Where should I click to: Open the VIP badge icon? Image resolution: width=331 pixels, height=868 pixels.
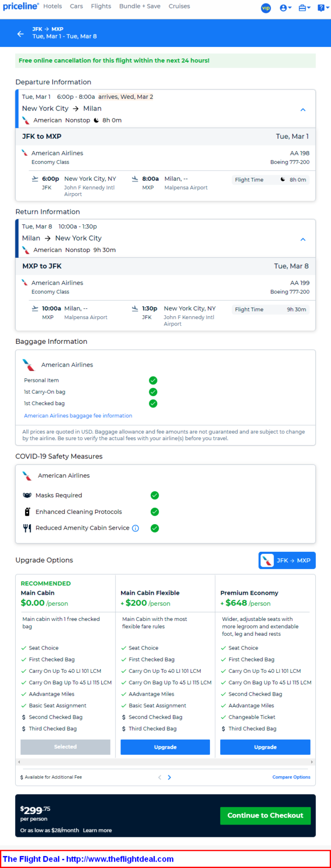coord(266,8)
